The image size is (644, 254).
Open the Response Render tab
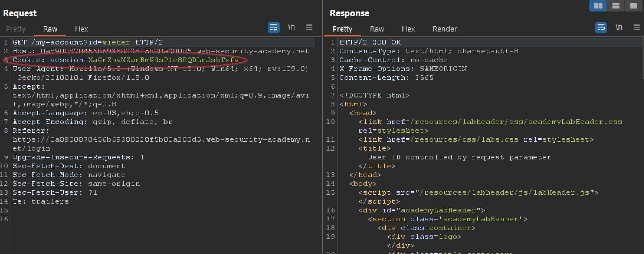point(445,29)
